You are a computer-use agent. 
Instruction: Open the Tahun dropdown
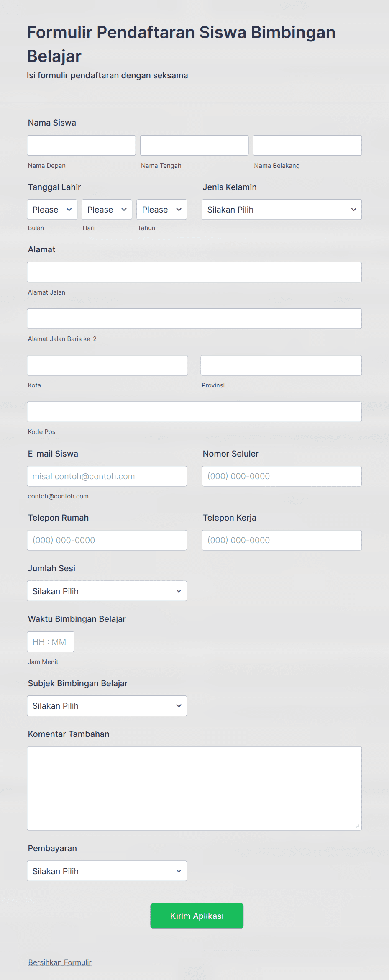pos(161,209)
